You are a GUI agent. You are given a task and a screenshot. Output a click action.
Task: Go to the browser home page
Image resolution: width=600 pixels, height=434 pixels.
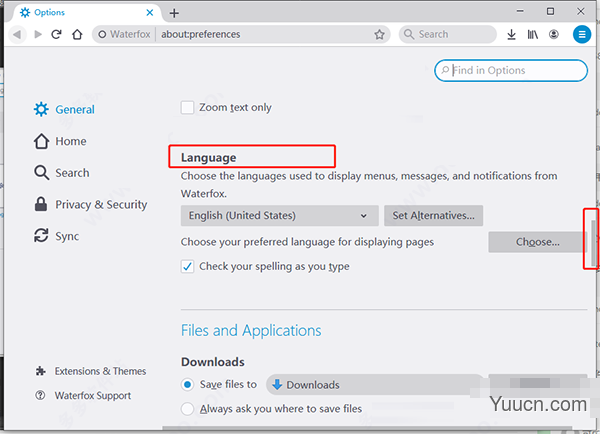click(x=77, y=34)
